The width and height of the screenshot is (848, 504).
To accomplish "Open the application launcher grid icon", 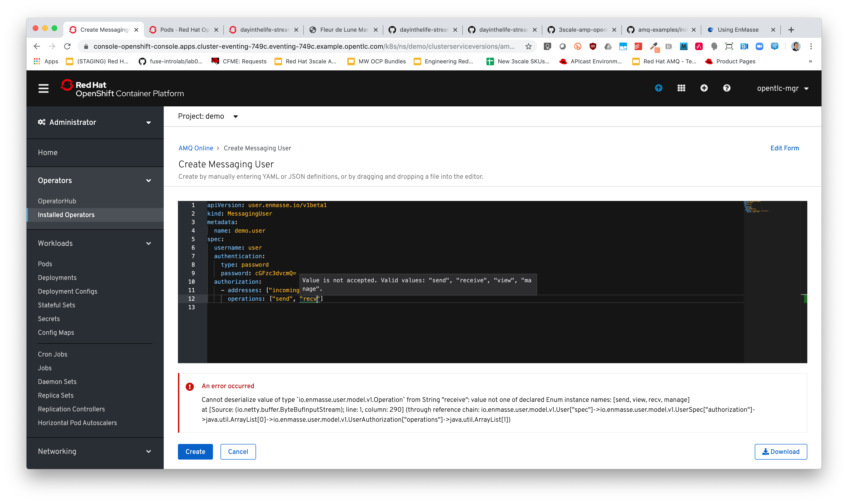I will click(x=681, y=88).
